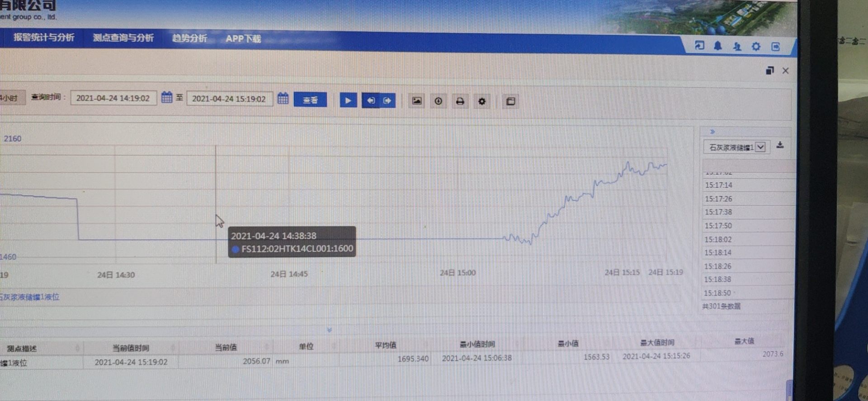Click the blue 查看 query button
868x401 pixels.
click(x=310, y=99)
